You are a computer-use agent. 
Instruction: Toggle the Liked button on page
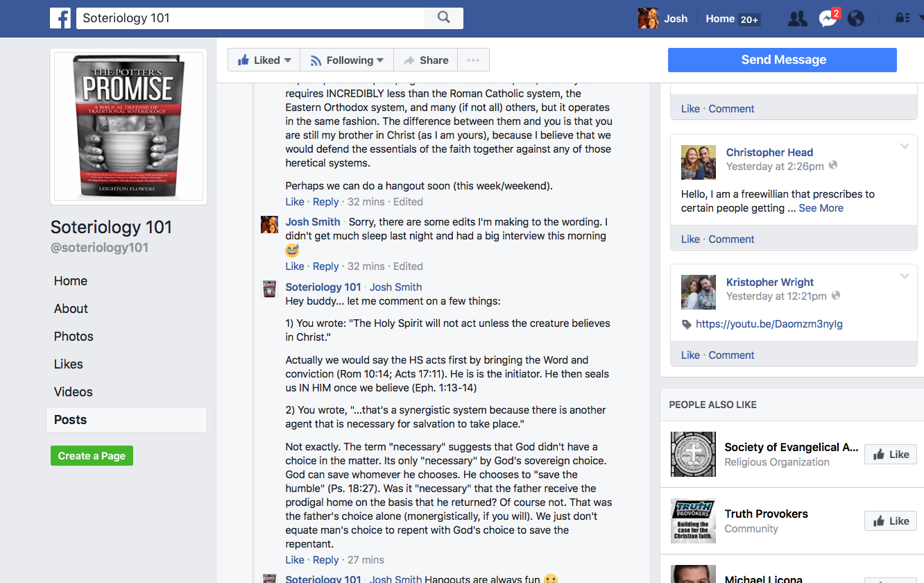(x=264, y=60)
